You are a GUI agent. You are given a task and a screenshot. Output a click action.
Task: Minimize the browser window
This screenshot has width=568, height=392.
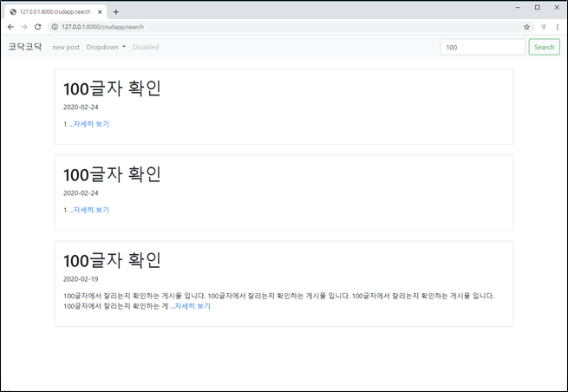518,7
